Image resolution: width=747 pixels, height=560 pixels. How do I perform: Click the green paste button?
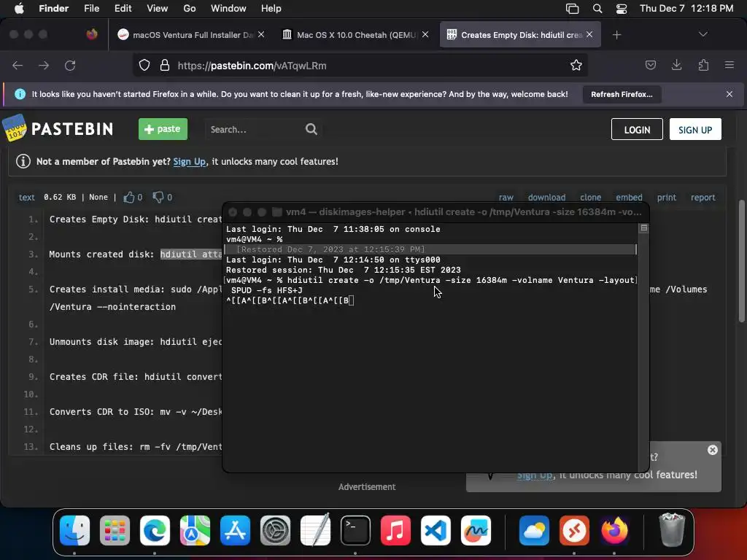[163, 129]
